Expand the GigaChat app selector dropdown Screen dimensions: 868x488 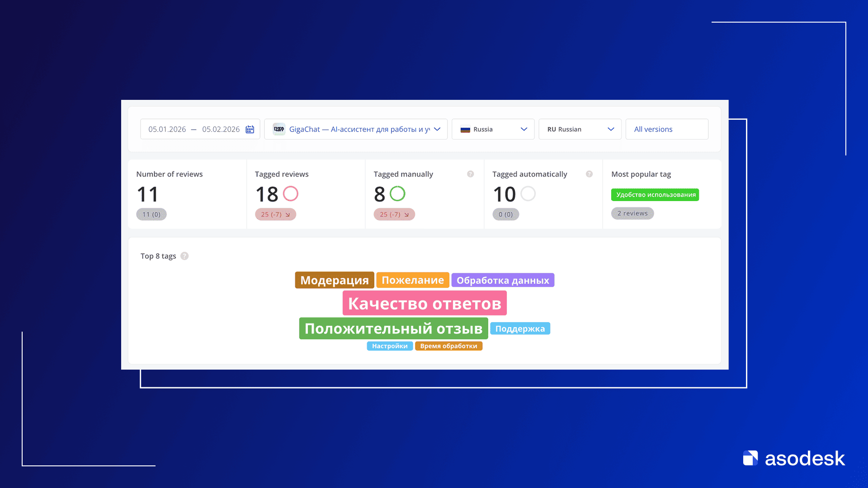[437, 129]
